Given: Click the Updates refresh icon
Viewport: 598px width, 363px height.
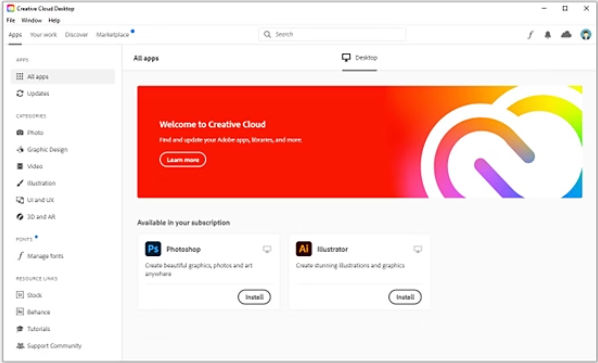Looking at the screenshot, I should [20, 93].
